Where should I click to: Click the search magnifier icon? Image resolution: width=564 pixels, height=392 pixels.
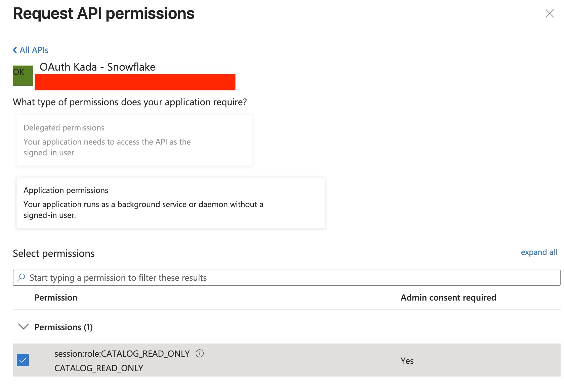(21, 278)
